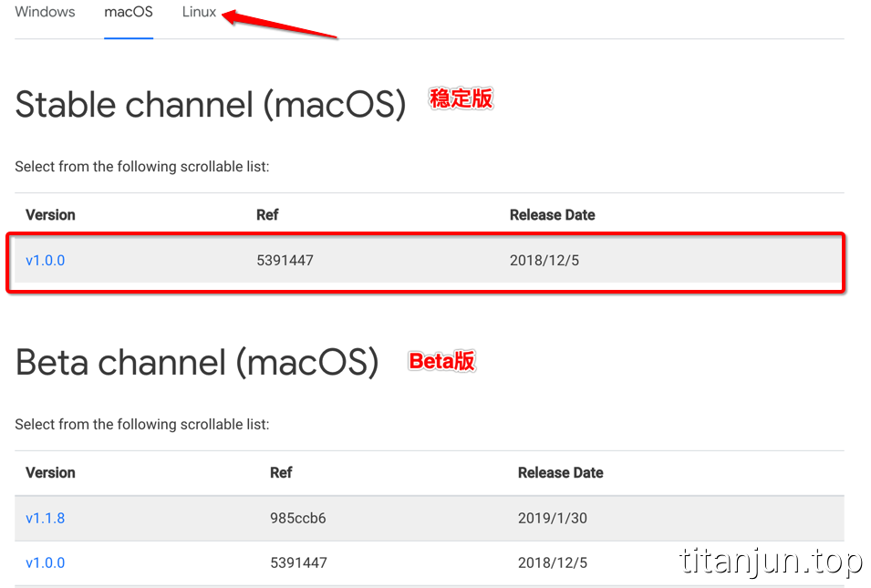This screenshot has height=588, width=871.
Task: Click the Stable channel (macOS) heading
Action: pos(211,105)
